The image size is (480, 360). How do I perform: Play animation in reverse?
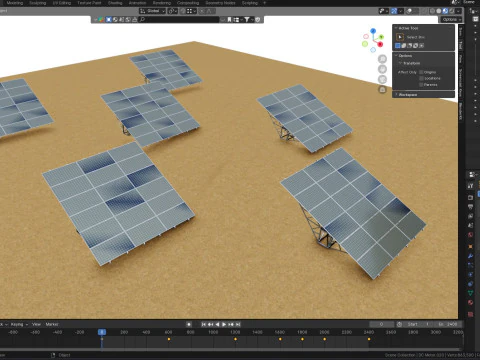(217, 324)
